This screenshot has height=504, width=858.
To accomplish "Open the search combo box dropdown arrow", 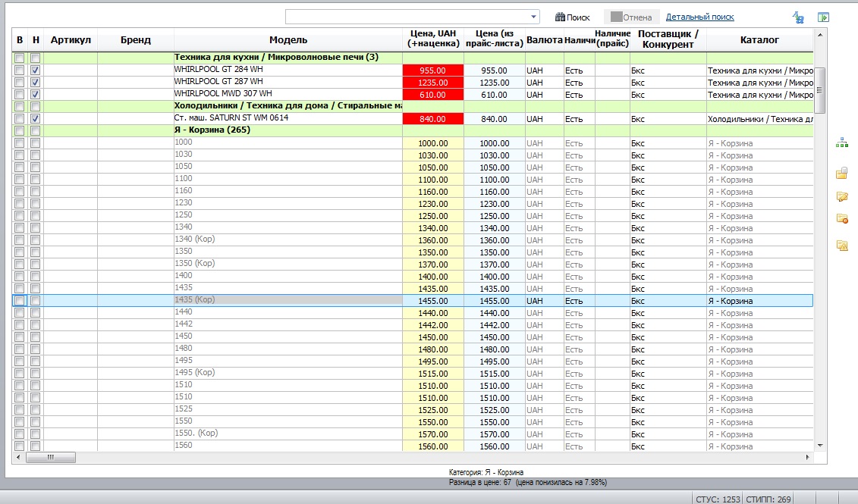I will 533,17.
